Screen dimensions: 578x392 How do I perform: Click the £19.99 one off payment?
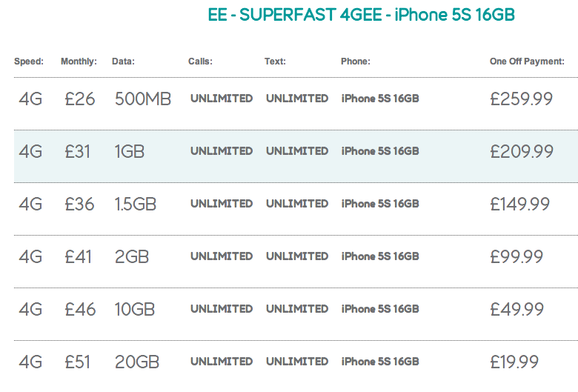[x=514, y=362]
